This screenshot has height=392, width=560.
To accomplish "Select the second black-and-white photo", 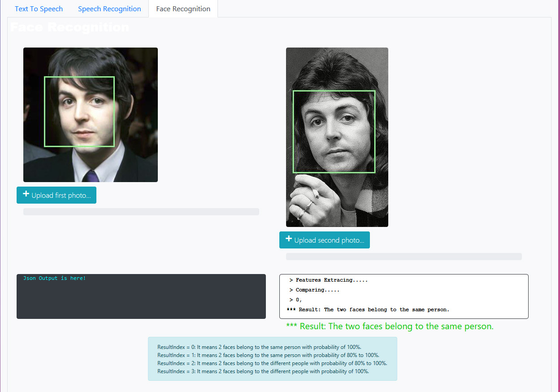I will [x=337, y=137].
